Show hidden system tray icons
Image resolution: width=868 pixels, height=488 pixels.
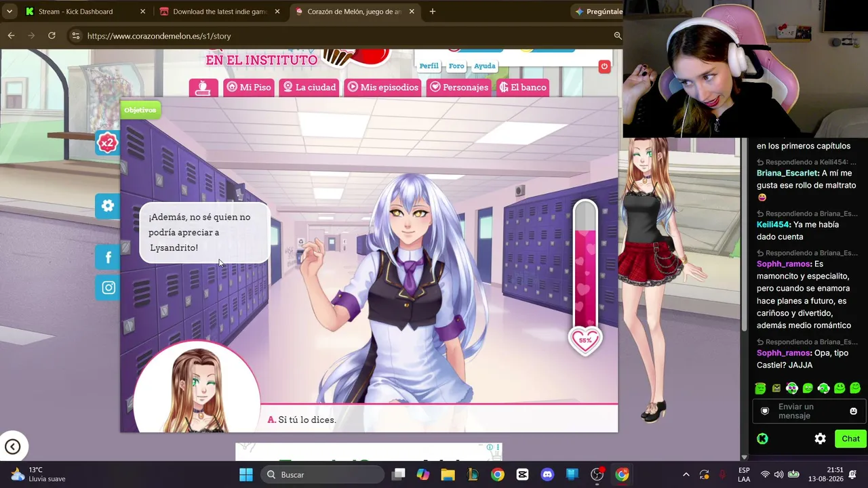click(686, 474)
